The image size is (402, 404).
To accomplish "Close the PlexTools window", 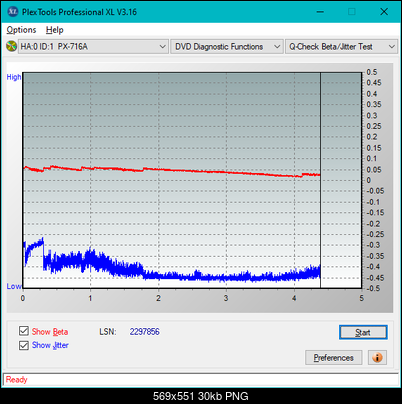I will 384,12.
